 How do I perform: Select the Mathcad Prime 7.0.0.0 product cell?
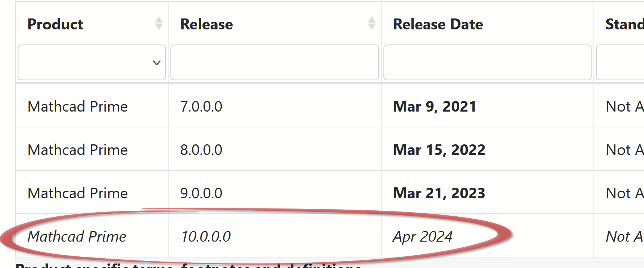tap(78, 107)
